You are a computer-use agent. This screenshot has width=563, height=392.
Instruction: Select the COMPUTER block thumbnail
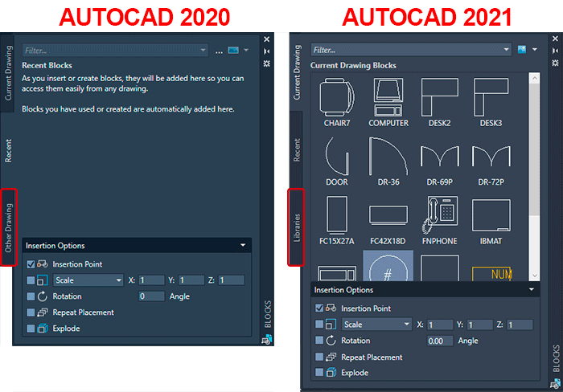pyautogui.click(x=388, y=102)
